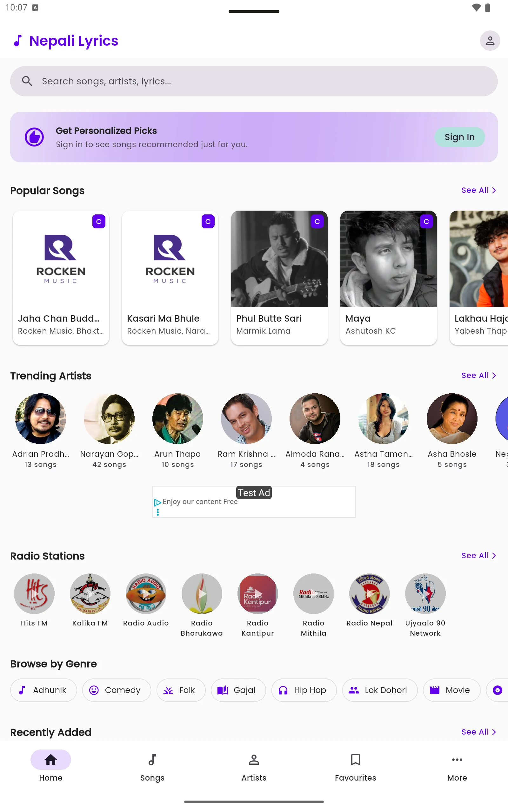Open the Lakhau Hajar song card
This screenshot has width=508, height=812.
(x=479, y=278)
